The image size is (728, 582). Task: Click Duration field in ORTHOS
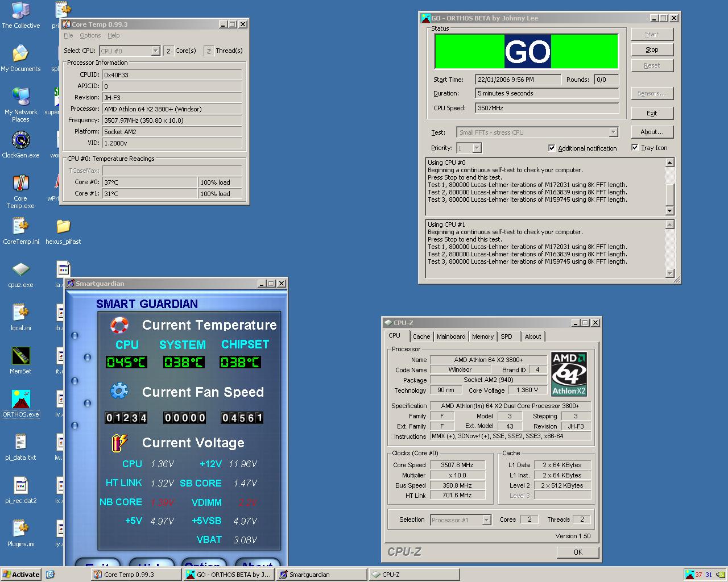coord(547,93)
